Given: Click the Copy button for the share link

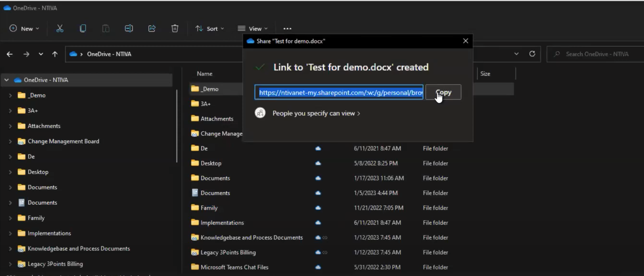Looking at the screenshot, I should coord(443,92).
